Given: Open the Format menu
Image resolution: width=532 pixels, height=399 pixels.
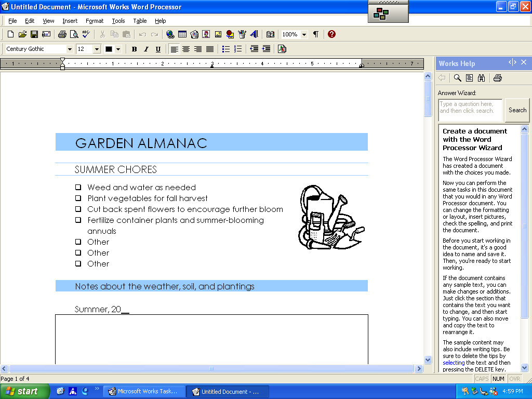Looking at the screenshot, I should pyautogui.click(x=95, y=21).
